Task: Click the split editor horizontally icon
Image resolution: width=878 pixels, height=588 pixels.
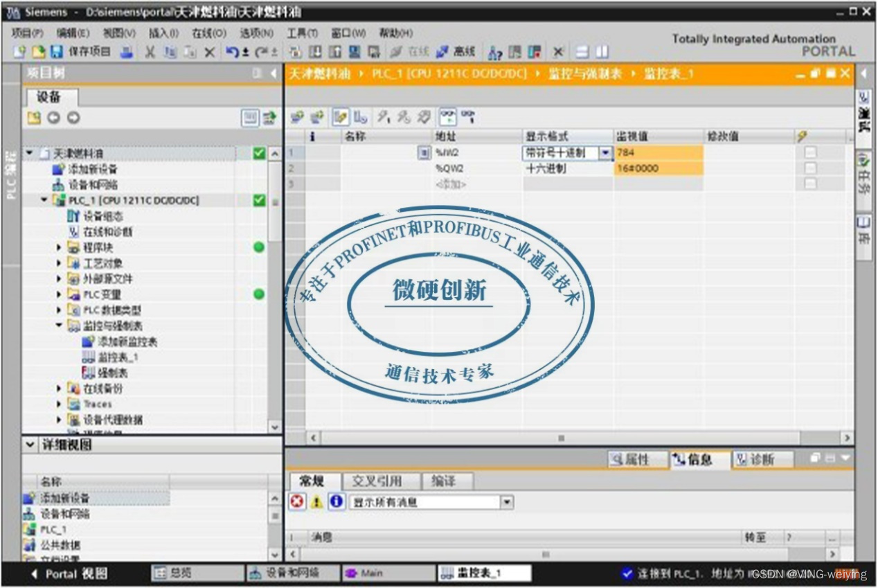Action: [x=582, y=52]
